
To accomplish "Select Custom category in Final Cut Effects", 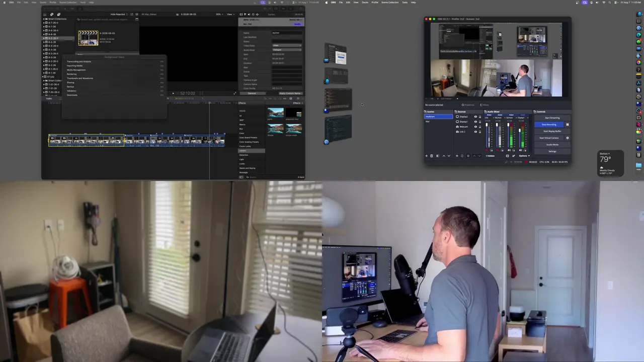I will click(252, 151).
